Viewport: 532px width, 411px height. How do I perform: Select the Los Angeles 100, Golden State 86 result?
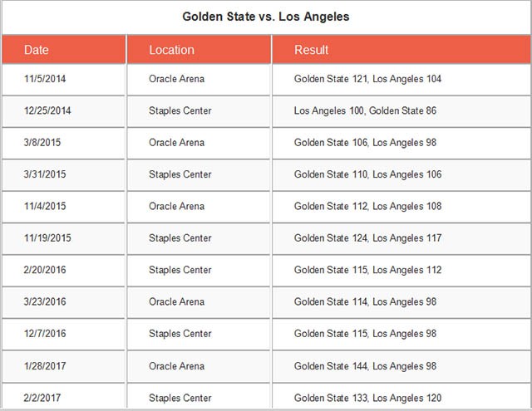click(365, 110)
